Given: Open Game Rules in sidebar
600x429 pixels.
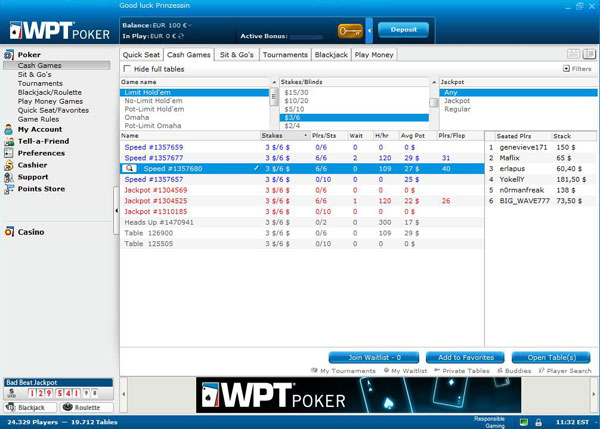Looking at the screenshot, I should tap(38, 119).
